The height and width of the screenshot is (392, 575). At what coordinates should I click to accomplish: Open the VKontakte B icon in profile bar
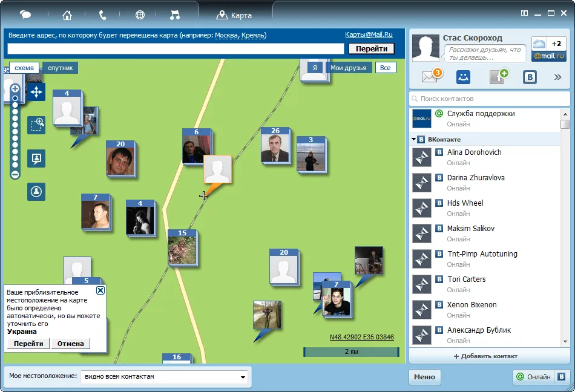tap(530, 77)
